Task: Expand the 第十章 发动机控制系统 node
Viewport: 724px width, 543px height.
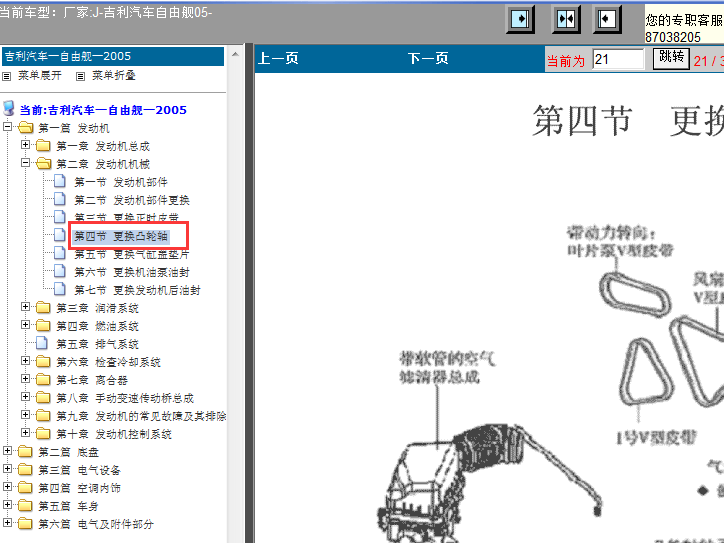Action: (25, 433)
